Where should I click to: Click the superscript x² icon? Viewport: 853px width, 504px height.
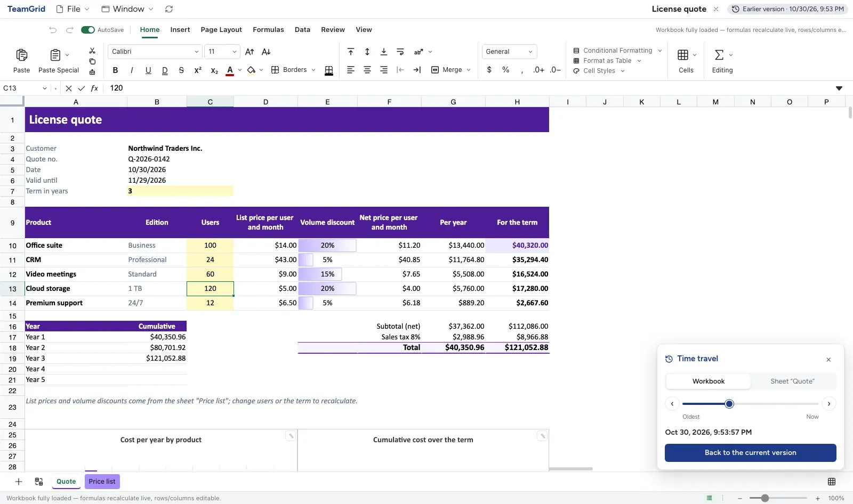click(198, 70)
